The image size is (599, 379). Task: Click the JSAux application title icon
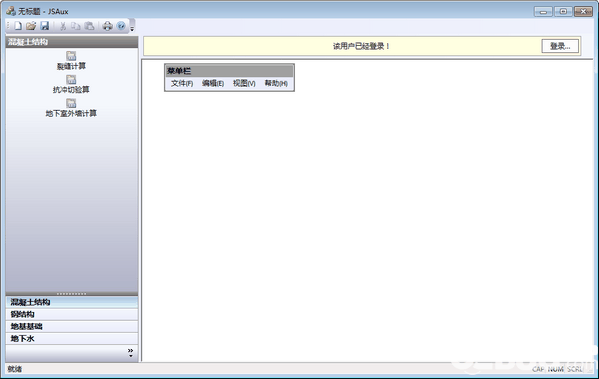coord(11,11)
